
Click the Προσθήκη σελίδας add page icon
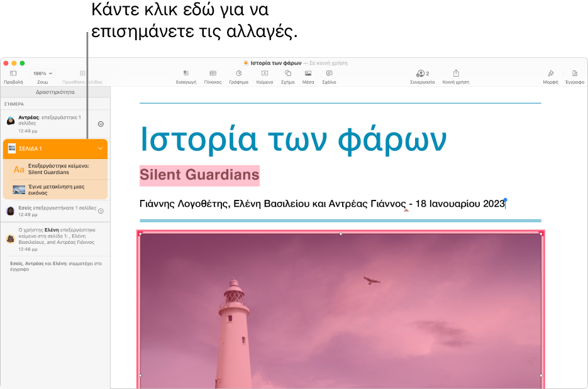click(82, 74)
